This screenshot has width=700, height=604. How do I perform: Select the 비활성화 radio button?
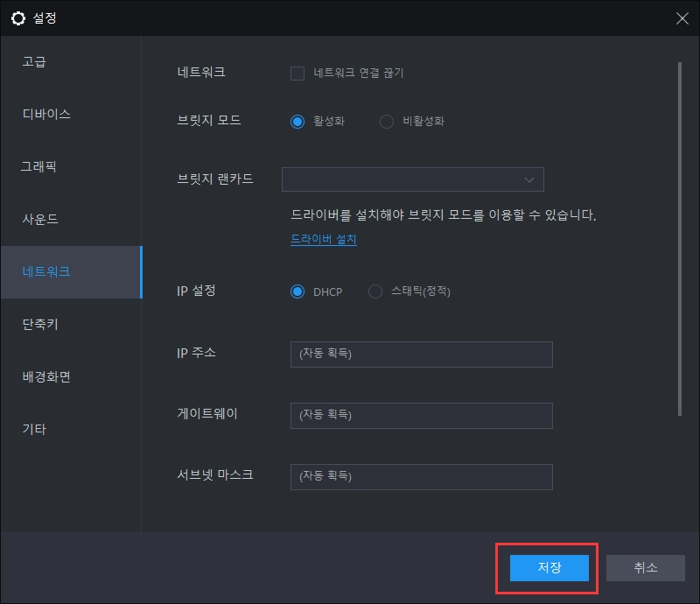[386, 122]
